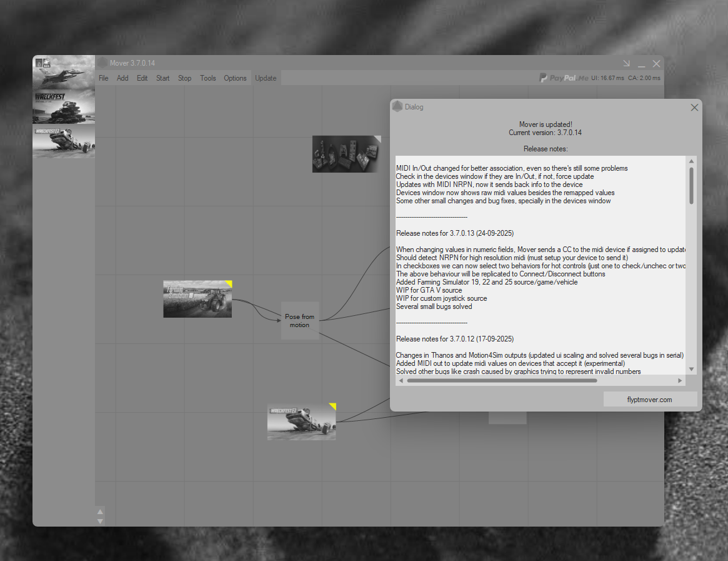728x561 pixels.
Task: Click release notes scroll up arrow
Action: pyautogui.click(x=691, y=161)
